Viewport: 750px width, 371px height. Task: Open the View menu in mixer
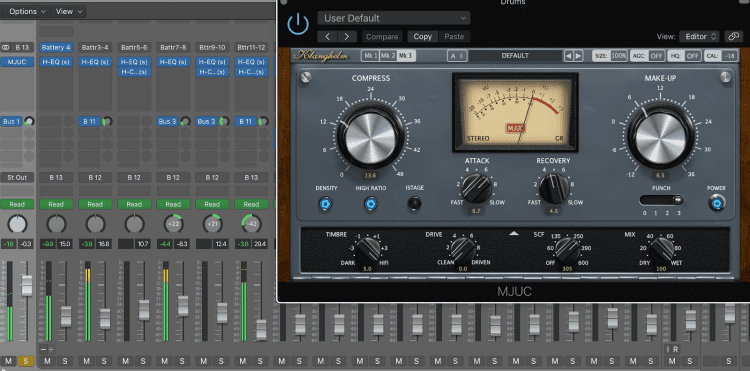(68, 11)
